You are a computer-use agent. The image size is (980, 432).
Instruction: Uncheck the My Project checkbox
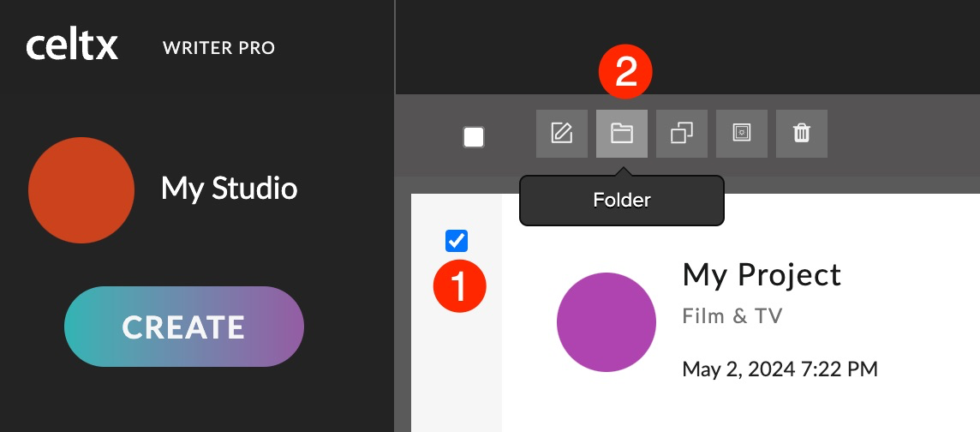pos(457,241)
